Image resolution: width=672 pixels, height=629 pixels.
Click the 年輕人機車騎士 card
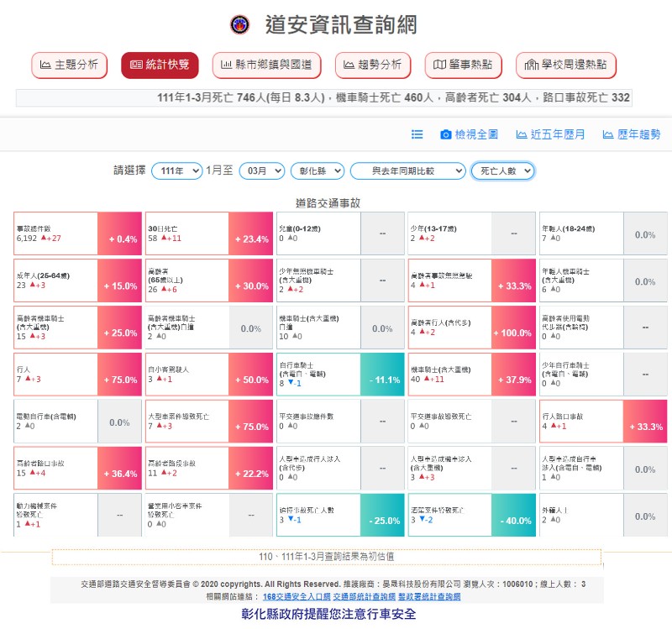click(x=603, y=280)
